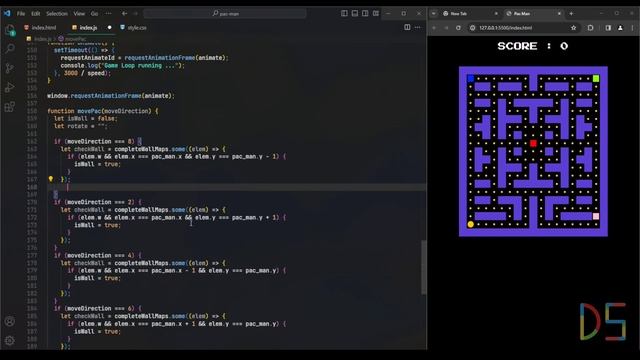Click the red ghost in maze center
The width and height of the screenshot is (640, 360).
point(533,143)
